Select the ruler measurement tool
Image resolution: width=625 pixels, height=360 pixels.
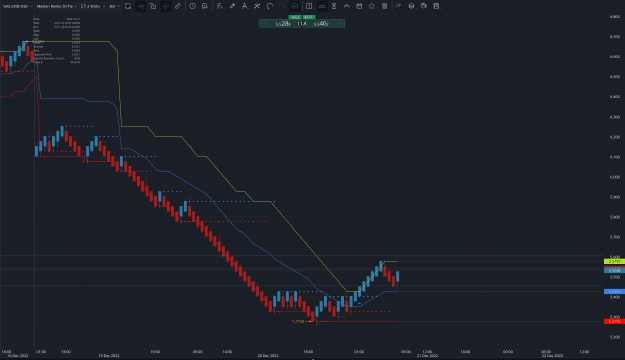178,6
